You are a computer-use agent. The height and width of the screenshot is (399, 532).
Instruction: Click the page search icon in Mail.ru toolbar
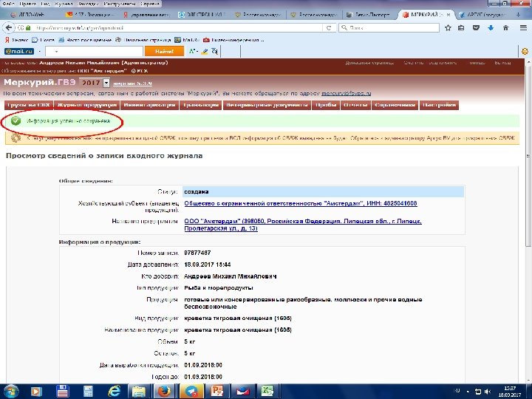click(x=214, y=51)
